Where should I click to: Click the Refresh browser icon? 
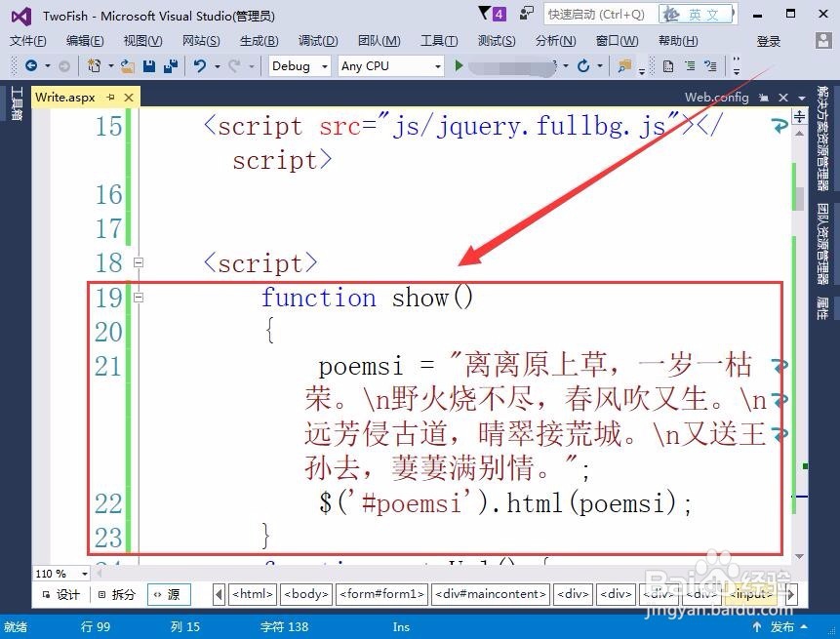(583, 66)
